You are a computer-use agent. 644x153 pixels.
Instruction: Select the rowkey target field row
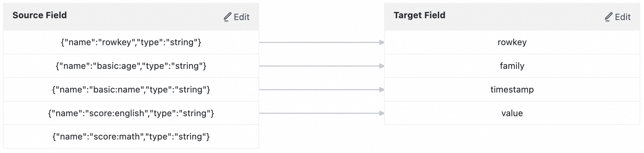coord(512,42)
